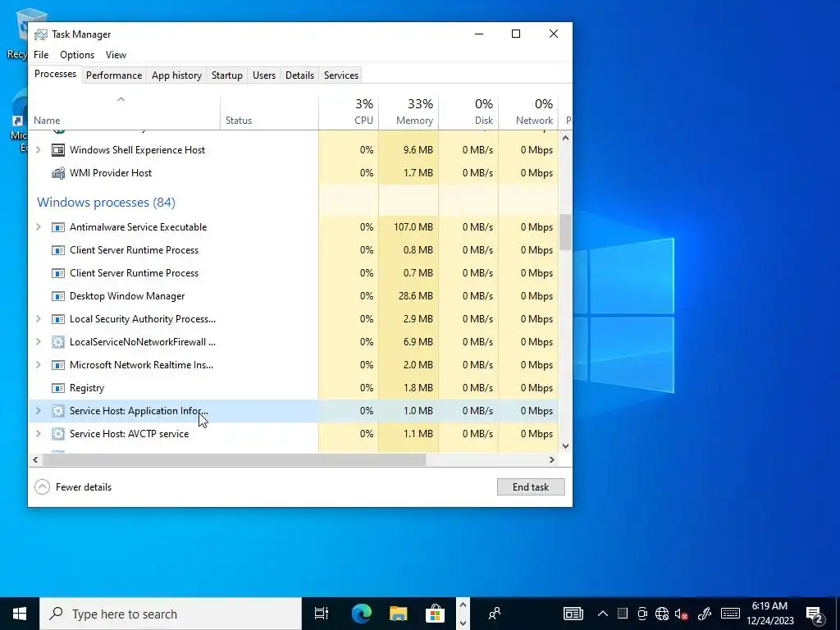Screen dimensions: 840x630
Task: Click the Service Host: AVCTP service gear icon
Action: pyautogui.click(x=58, y=434)
